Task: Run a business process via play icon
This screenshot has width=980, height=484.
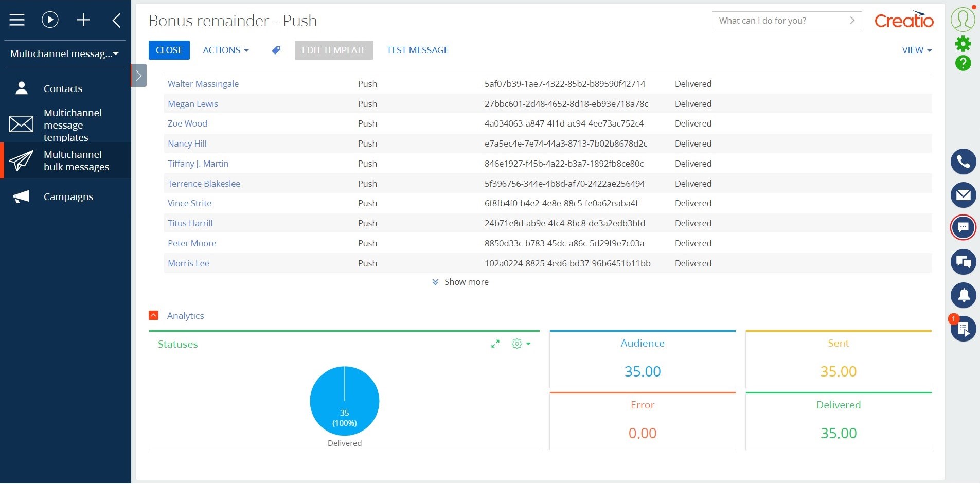Action: 49,20
